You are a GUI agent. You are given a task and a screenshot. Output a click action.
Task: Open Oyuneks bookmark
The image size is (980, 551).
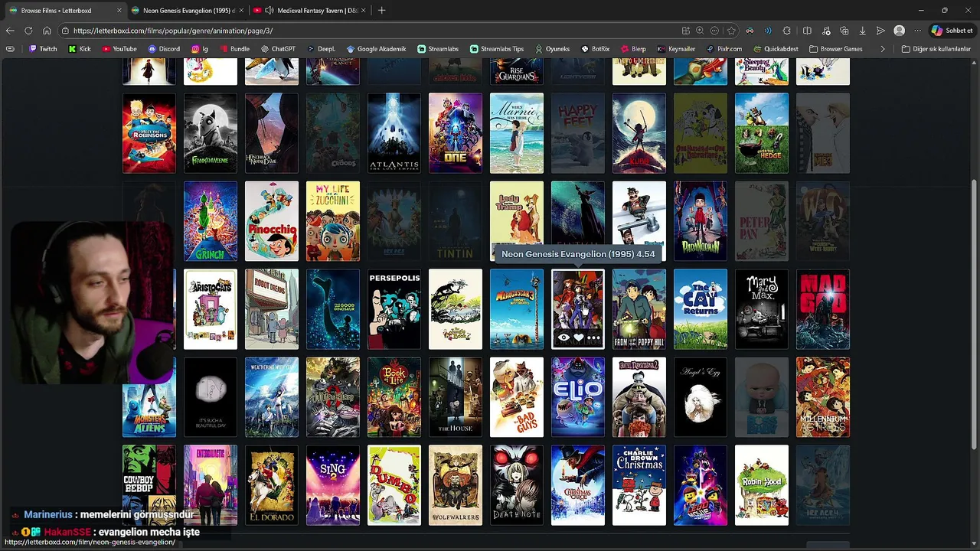551,49
